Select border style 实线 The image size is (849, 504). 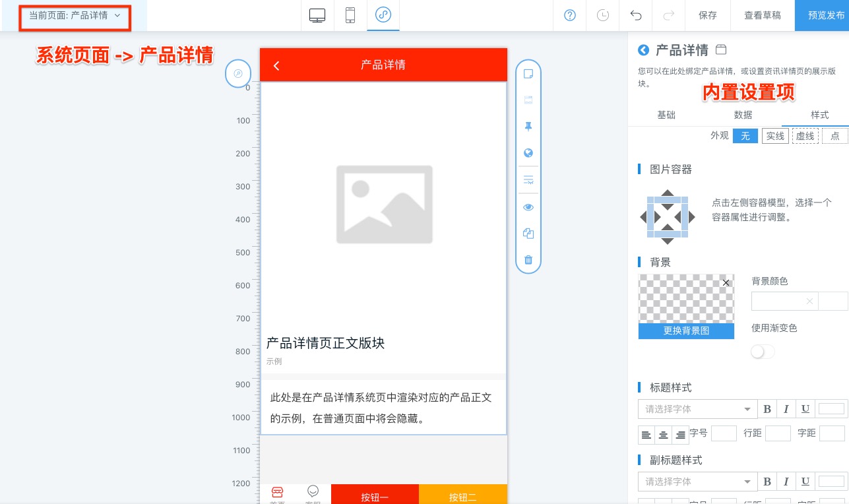(x=774, y=136)
